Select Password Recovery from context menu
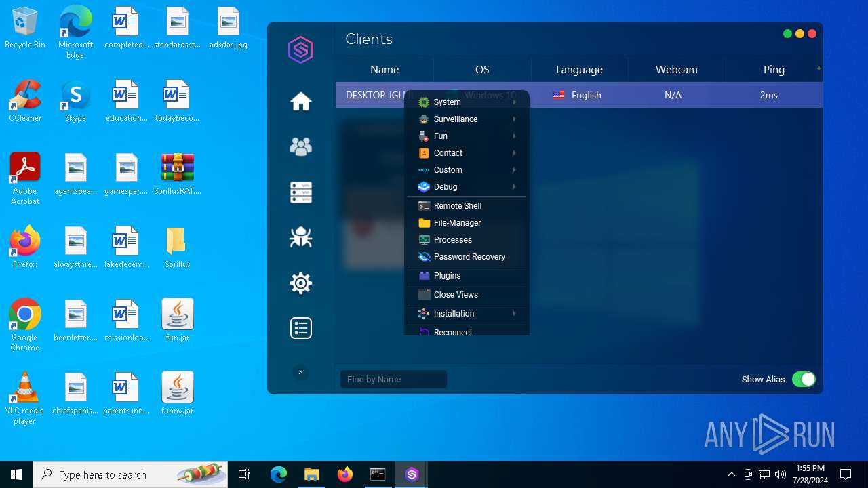 point(467,257)
